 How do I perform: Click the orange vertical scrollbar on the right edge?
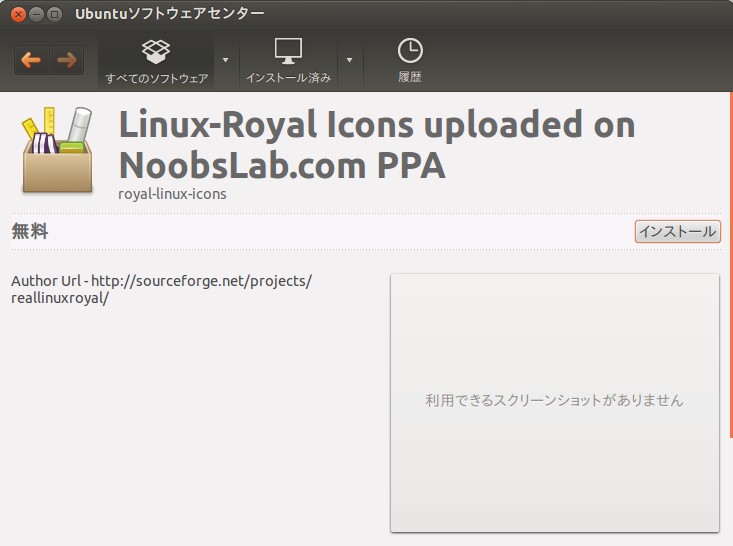[x=731, y=265]
